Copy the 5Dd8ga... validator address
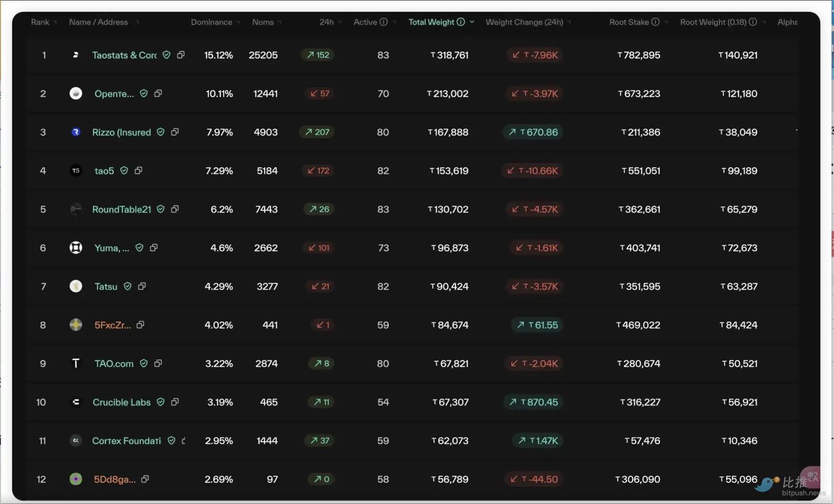 pos(145,479)
